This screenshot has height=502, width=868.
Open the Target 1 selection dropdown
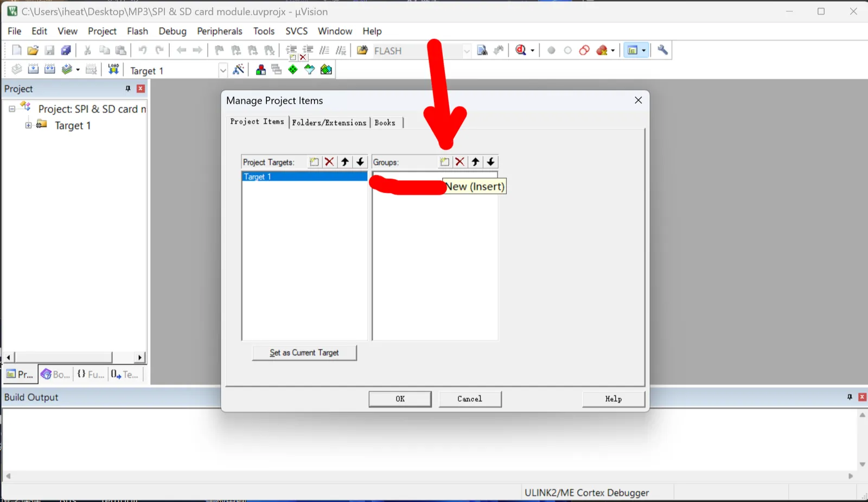click(222, 70)
